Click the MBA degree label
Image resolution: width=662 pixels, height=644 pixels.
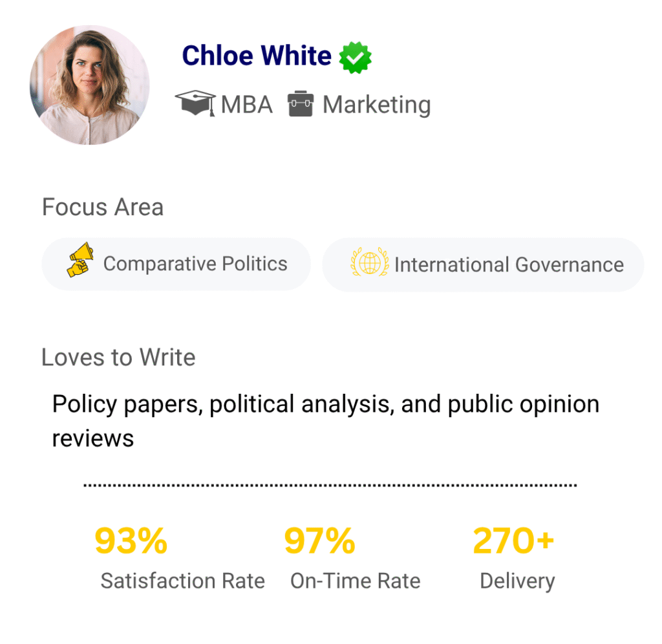247,104
